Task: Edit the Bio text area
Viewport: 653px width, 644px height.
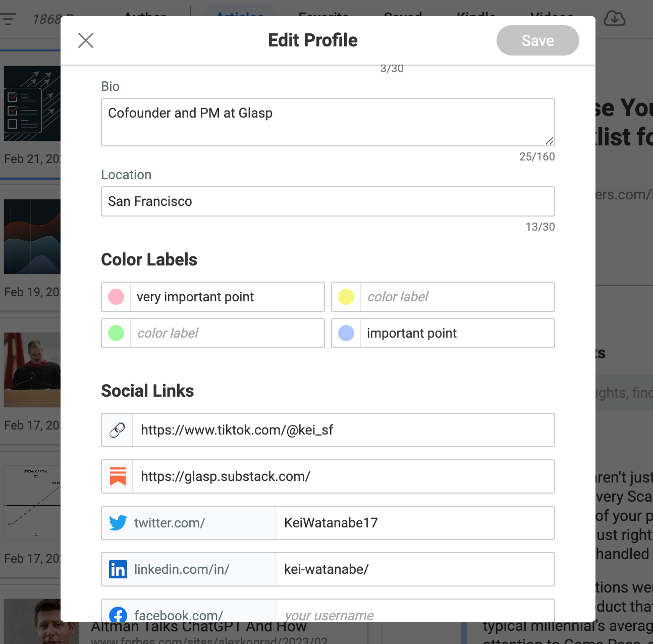Action: [328, 122]
